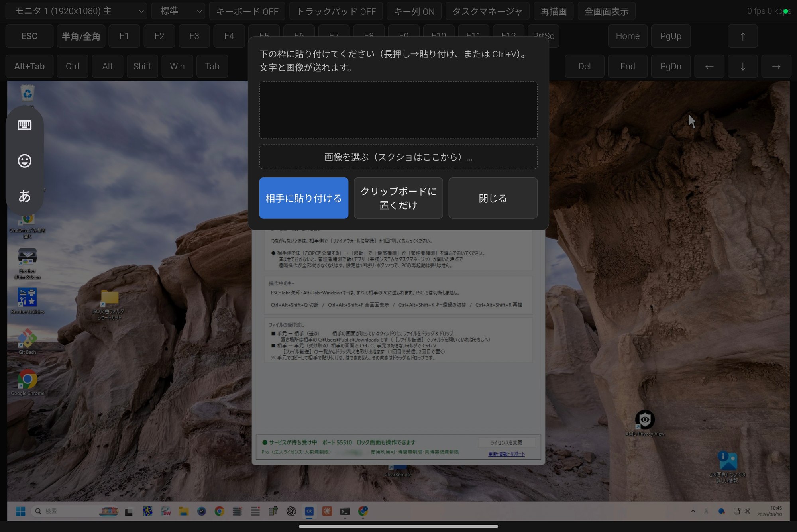The width and height of the screenshot is (797, 532).
Task: Send the PgUp key button
Action: [x=671, y=36]
